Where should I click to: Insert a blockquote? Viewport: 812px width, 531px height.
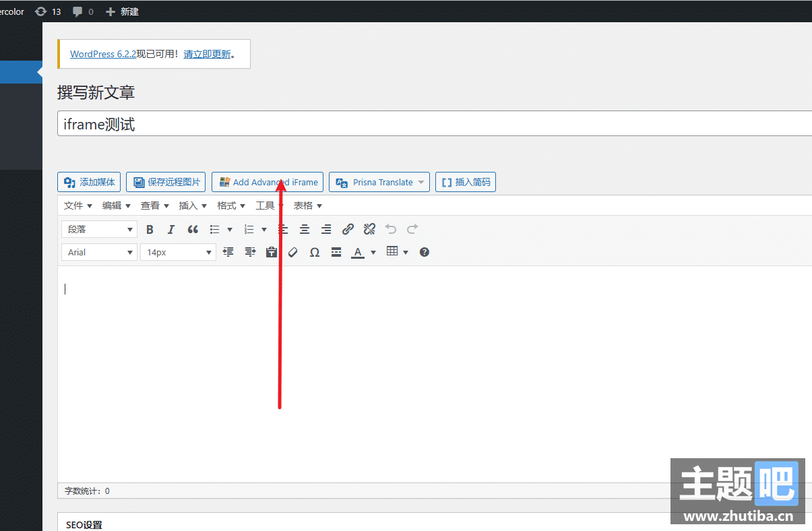click(193, 230)
